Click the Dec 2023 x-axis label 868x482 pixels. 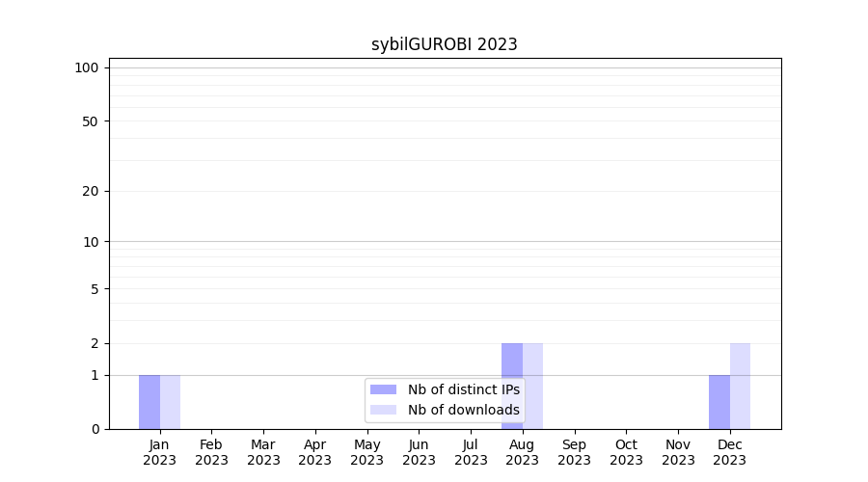coord(729,452)
